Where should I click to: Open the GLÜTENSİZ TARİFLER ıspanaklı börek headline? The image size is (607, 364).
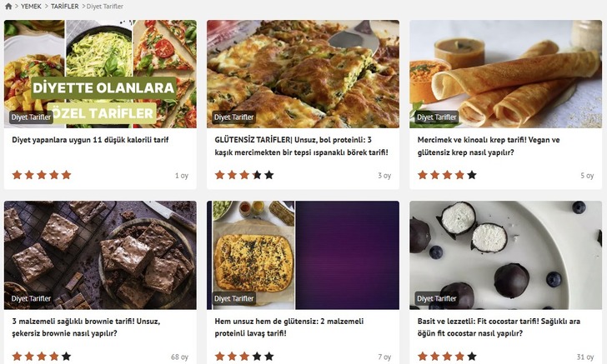pos(301,146)
